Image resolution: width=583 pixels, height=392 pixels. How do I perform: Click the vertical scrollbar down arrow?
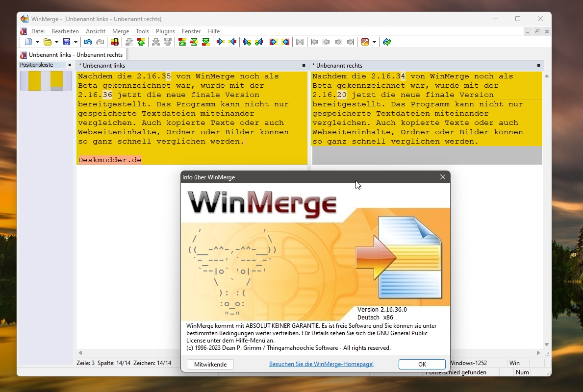(547, 344)
